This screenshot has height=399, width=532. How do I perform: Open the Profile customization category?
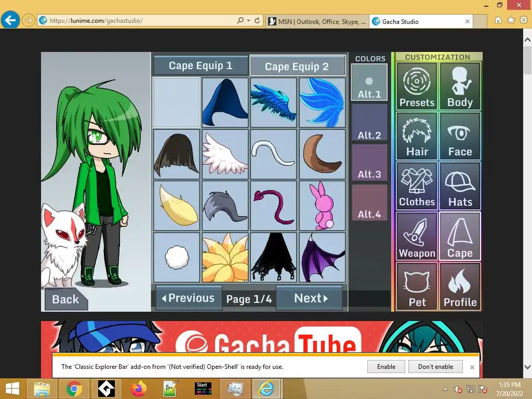[x=460, y=286]
